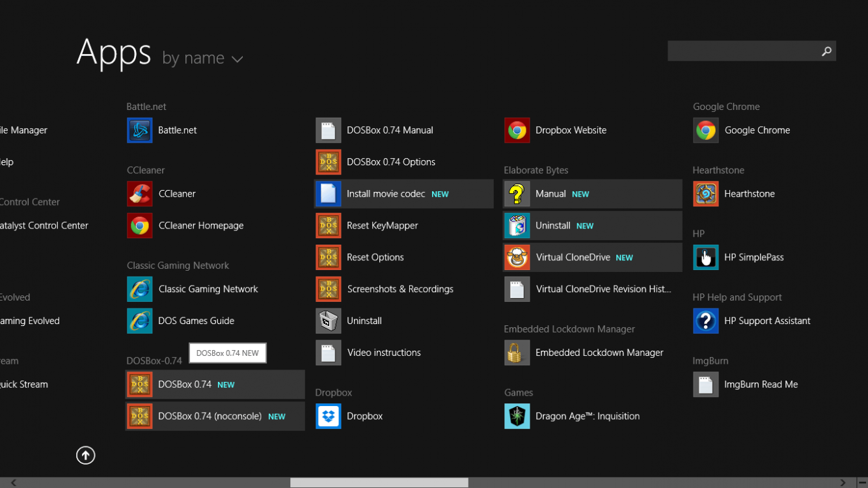Click the CCleaner group header
Viewport: 868px width, 488px height.
[146, 170]
